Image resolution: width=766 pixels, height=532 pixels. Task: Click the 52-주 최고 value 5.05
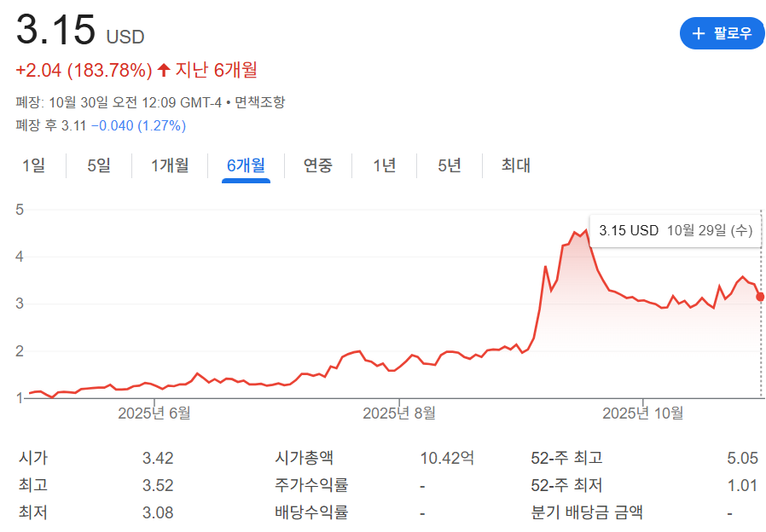click(743, 458)
